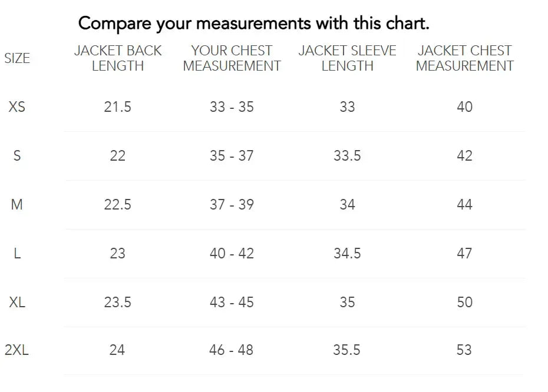Click the chart heading text

(x=253, y=24)
